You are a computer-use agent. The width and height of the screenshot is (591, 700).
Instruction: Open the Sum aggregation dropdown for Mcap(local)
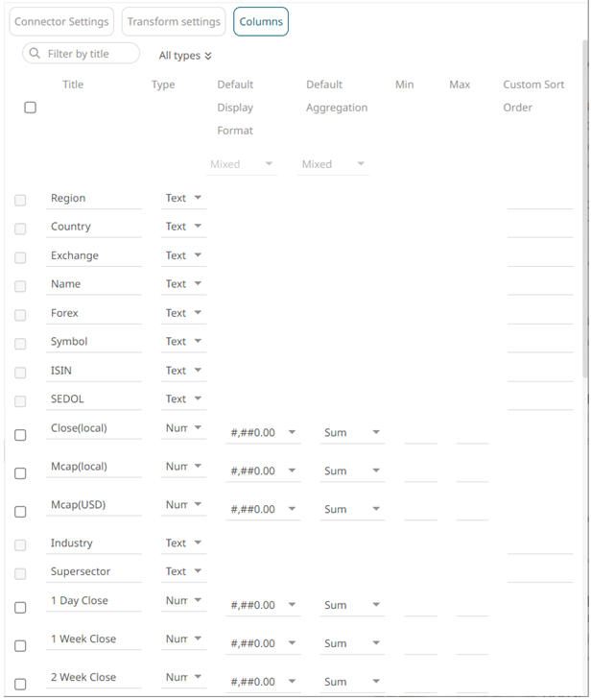tap(376, 471)
